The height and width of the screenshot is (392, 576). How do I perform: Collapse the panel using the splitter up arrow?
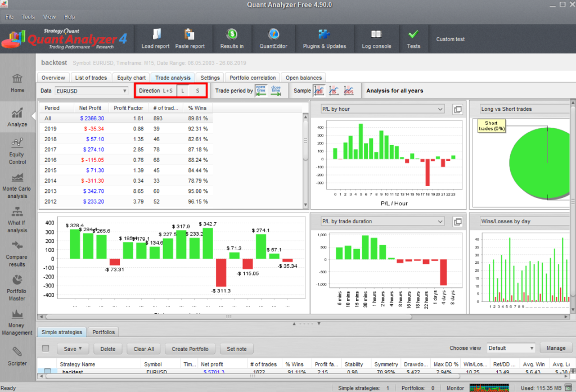coord(294,323)
